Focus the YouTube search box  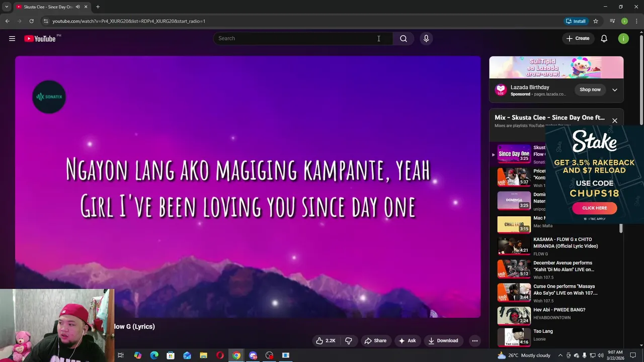point(303,38)
